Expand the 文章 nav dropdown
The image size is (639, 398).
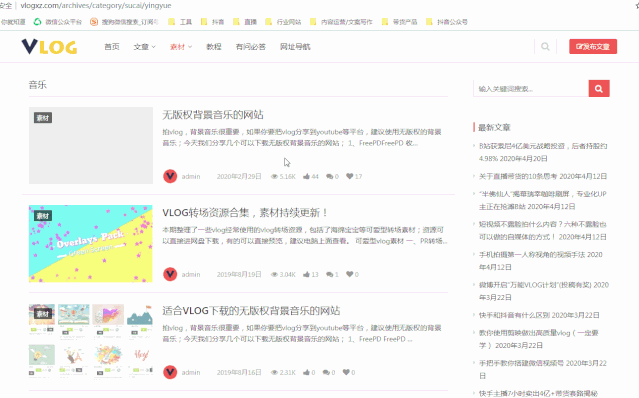tap(144, 47)
